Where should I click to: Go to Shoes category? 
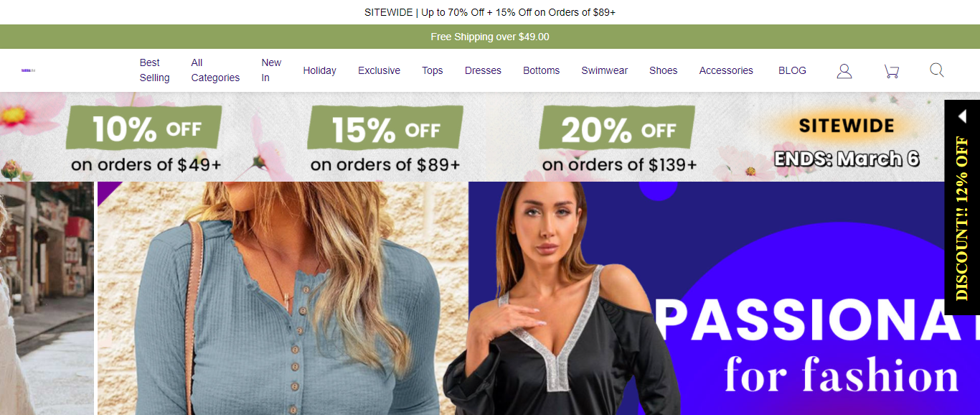coord(663,70)
